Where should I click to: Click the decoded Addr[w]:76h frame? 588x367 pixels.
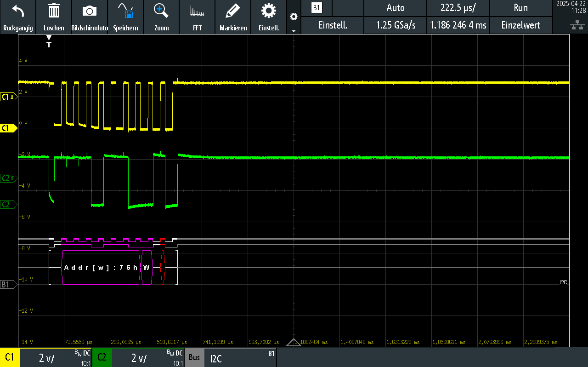101,268
